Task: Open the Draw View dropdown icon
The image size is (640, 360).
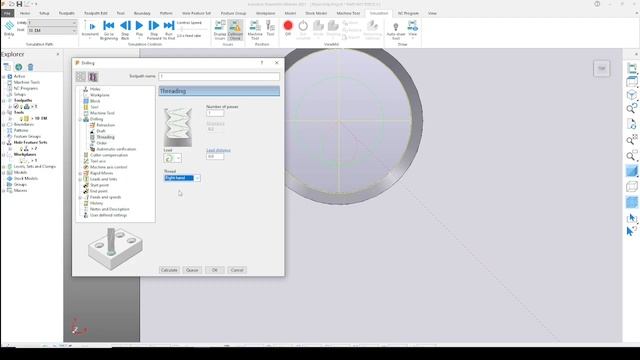Action: pos(413,29)
